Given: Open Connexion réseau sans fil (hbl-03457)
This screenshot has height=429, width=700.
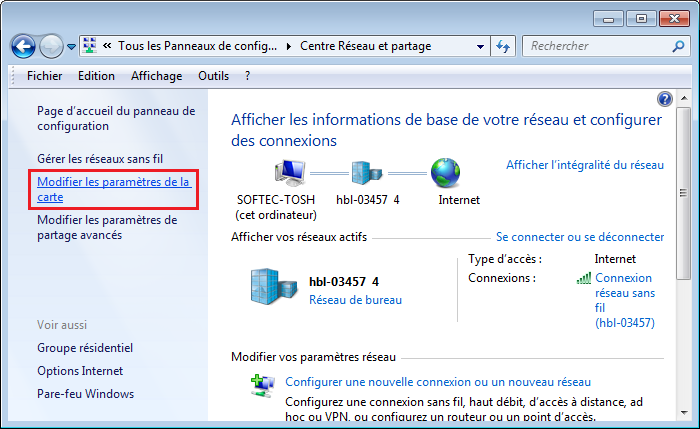Looking at the screenshot, I should click(x=625, y=300).
